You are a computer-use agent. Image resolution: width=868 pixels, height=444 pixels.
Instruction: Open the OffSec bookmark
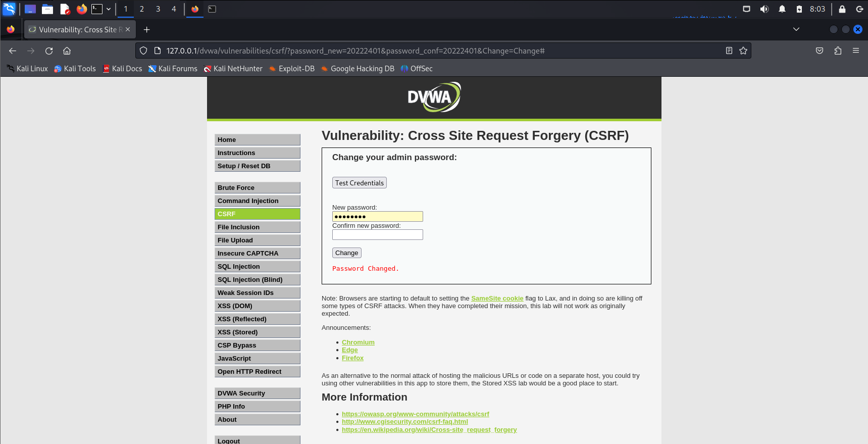click(417, 69)
